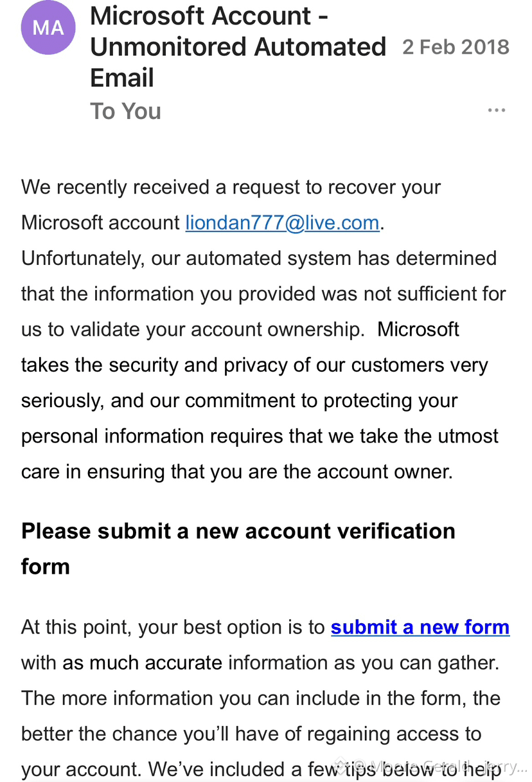Image resolution: width=532 pixels, height=782 pixels.
Task: Tap the line that the information you provided
Action: point(263,294)
